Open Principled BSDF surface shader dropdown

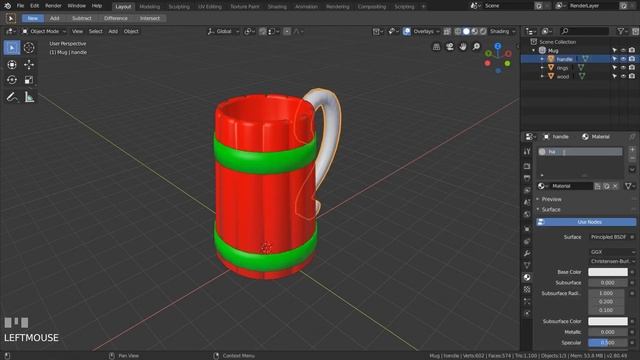(609, 237)
